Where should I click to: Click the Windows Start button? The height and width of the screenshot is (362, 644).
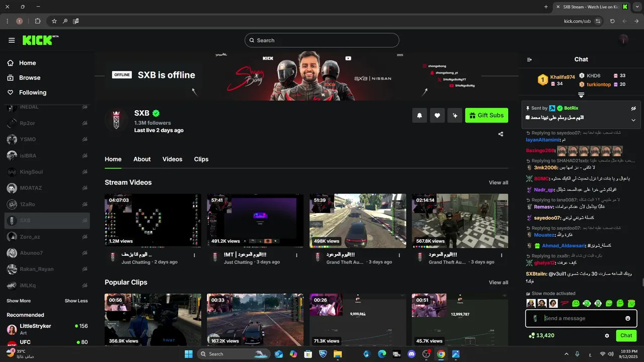[x=189, y=354]
